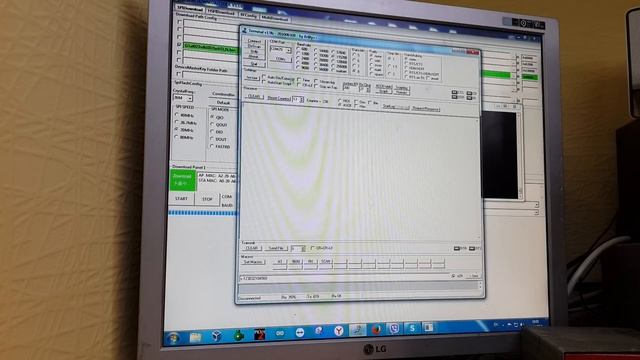This screenshot has height=360, width=640.
Task: Click Set Macros button
Action: pyautogui.click(x=254, y=262)
